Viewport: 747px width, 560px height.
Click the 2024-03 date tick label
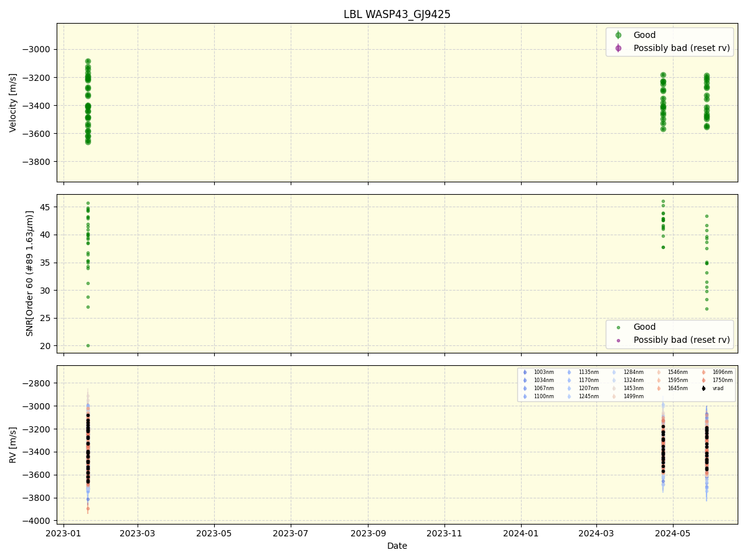pyautogui.click(x=596, y=533)
